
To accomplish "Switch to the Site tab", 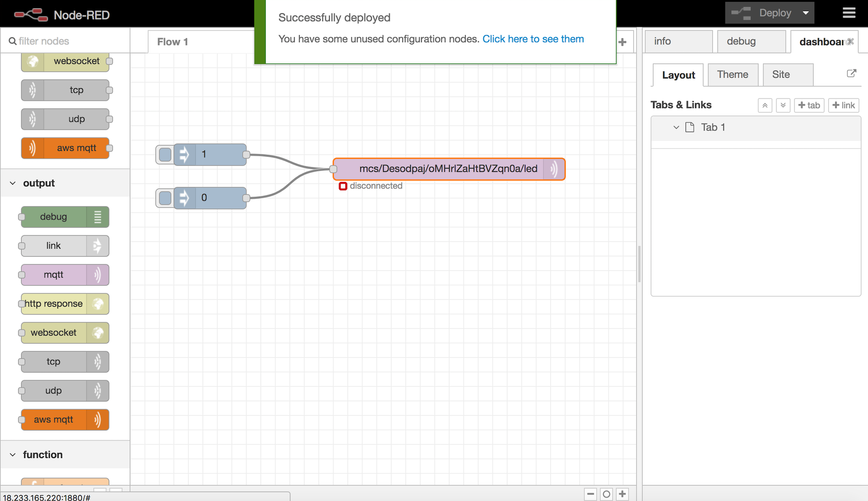I will [788, 75].
